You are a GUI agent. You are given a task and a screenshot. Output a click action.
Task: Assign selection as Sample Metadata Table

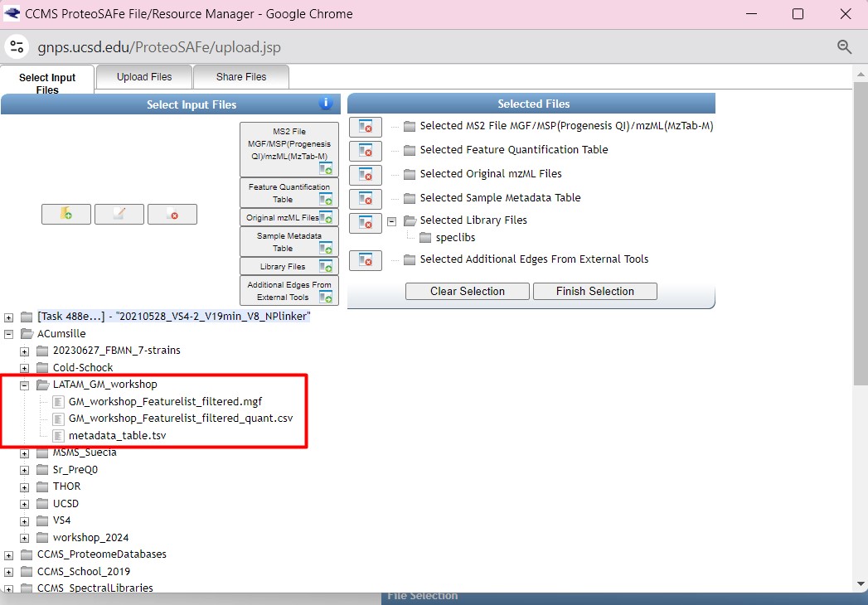tap(289, 241)
